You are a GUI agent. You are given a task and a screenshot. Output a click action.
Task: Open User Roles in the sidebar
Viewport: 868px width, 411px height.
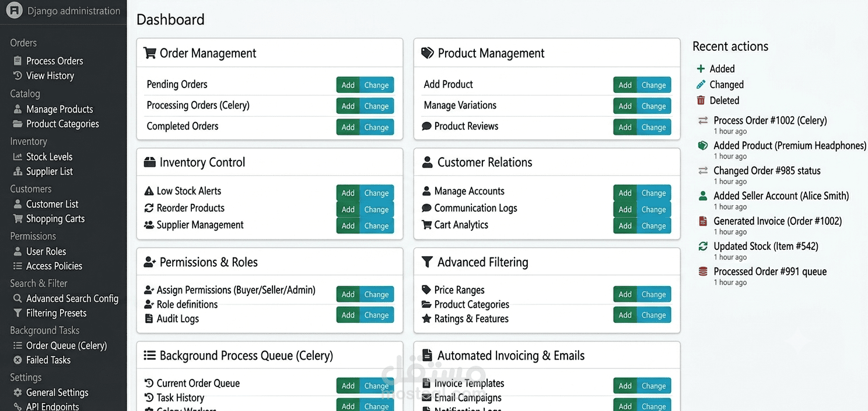(x=46, y=252)
